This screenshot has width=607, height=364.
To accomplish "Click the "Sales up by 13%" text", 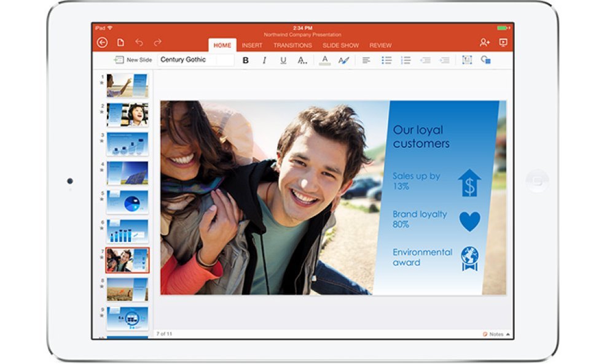I will 416,181.
